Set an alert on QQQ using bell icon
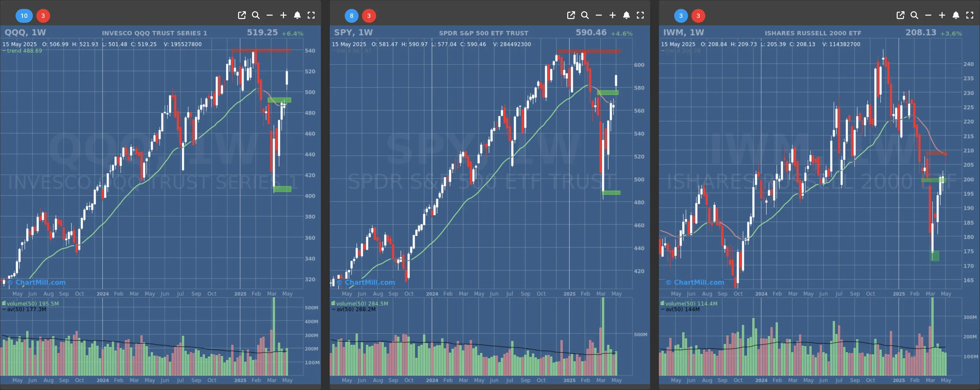 [x=297, y=15]
